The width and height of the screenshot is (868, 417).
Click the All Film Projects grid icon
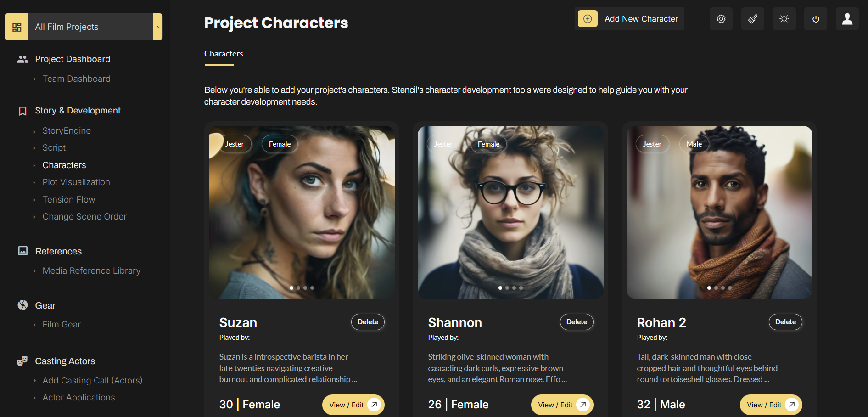coord(17,27)
